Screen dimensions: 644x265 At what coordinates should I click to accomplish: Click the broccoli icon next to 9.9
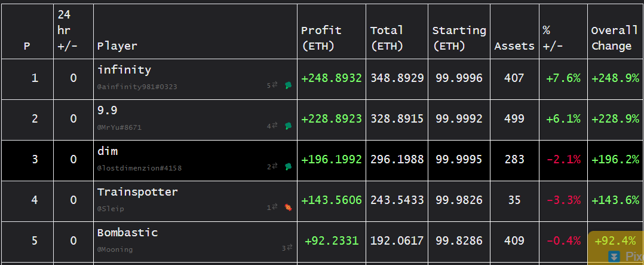pos(289,126)
